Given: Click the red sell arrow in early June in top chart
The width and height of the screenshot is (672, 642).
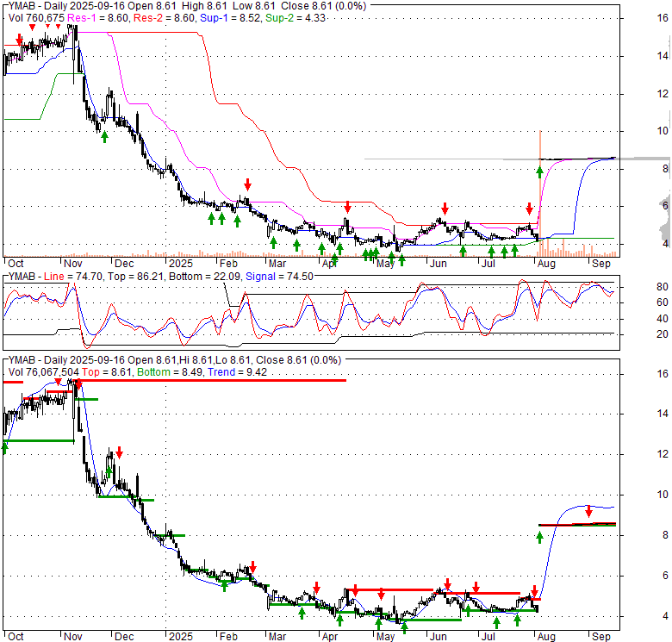Looking at the screenshot, I should [445, 209].
